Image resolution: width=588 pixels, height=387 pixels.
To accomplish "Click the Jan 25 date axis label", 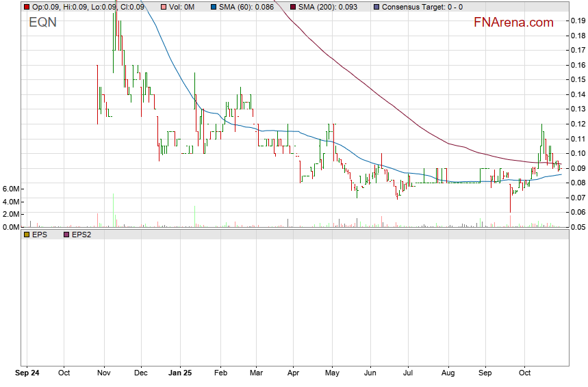I will pos(180,373).
